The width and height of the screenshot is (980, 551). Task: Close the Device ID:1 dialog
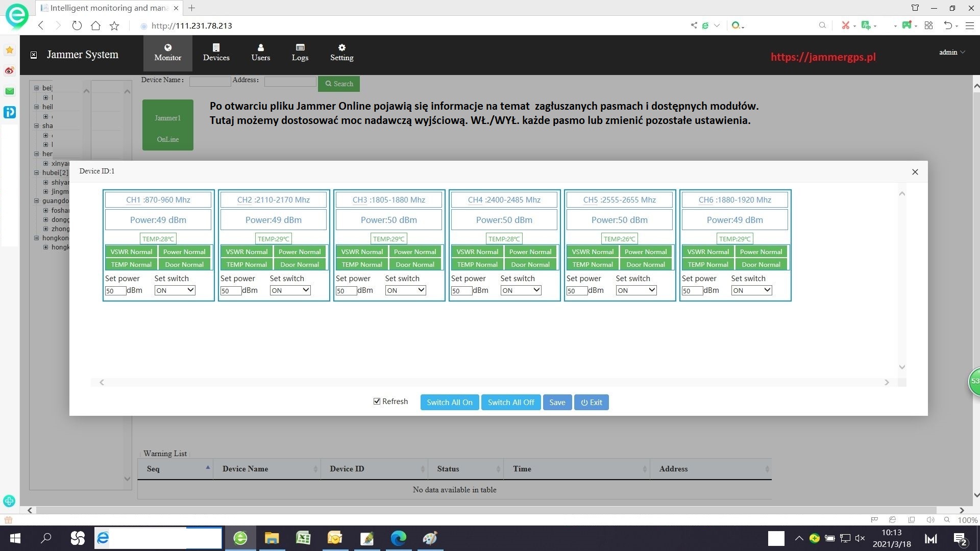(915, 172)
